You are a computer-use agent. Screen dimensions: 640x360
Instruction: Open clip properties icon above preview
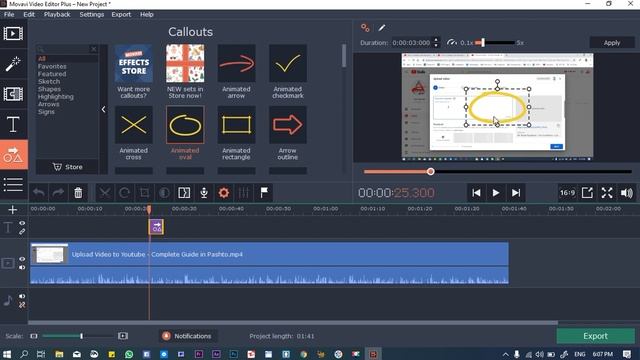[x=365, y=28]
